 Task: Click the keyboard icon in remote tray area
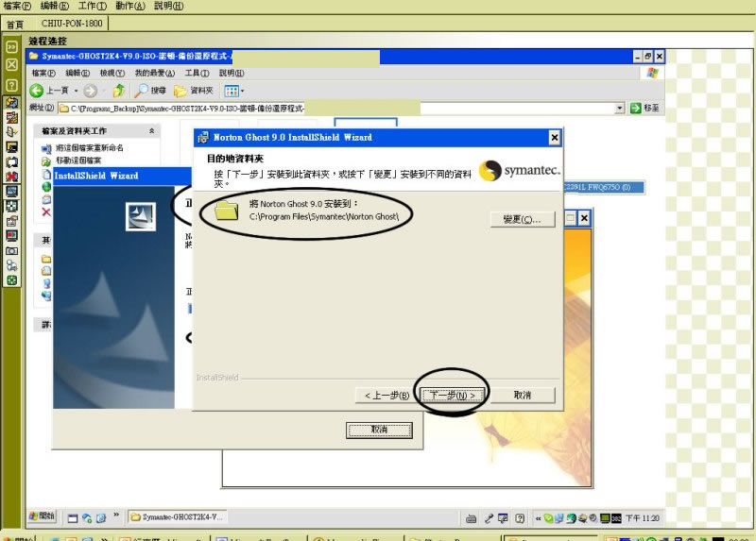[x=471, y=519]
